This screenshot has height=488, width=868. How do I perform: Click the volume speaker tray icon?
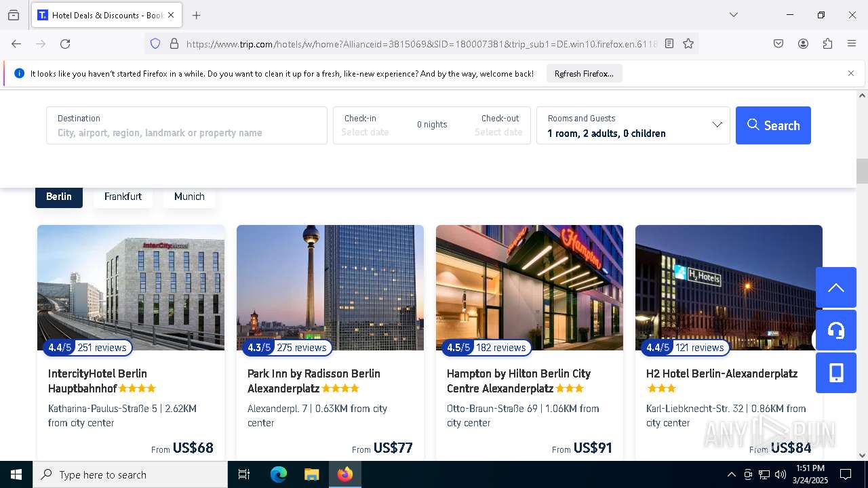click(x=781, y=474)
